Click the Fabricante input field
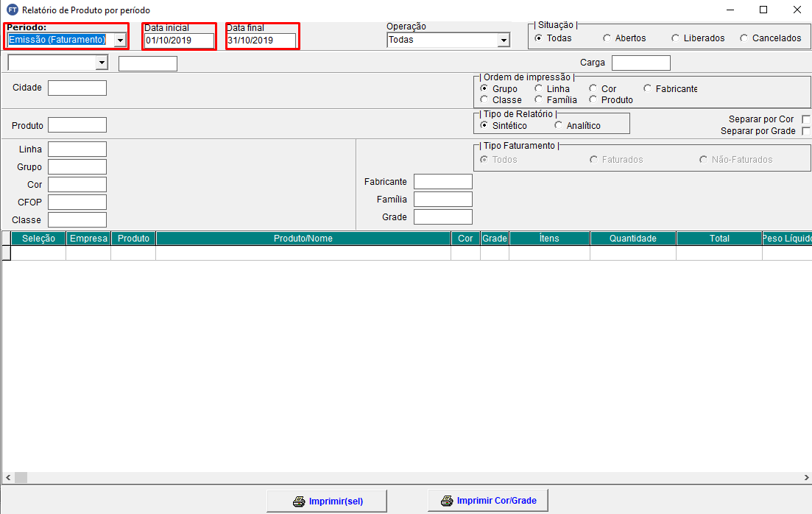Image resolution: width=812 pixels, height=514 pixels. coord(443,181)
